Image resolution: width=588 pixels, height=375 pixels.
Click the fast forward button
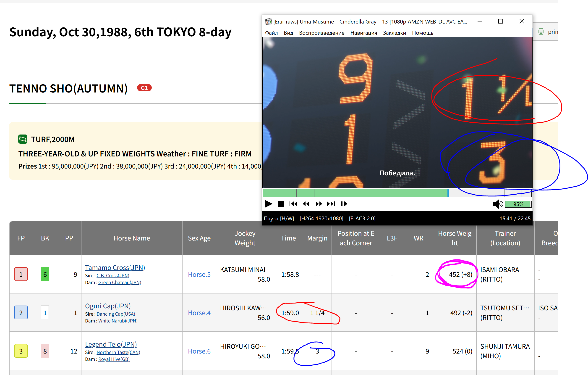pyautogui.click(x=319, y=204)
